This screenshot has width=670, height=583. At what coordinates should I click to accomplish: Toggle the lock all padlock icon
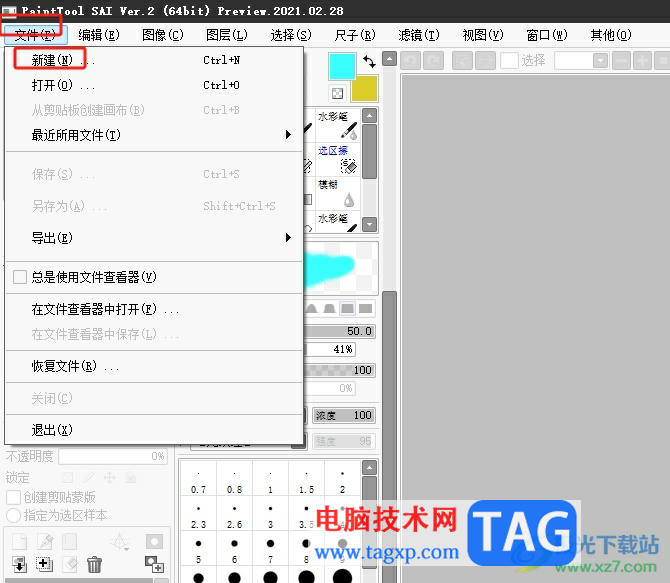[130, 477]
